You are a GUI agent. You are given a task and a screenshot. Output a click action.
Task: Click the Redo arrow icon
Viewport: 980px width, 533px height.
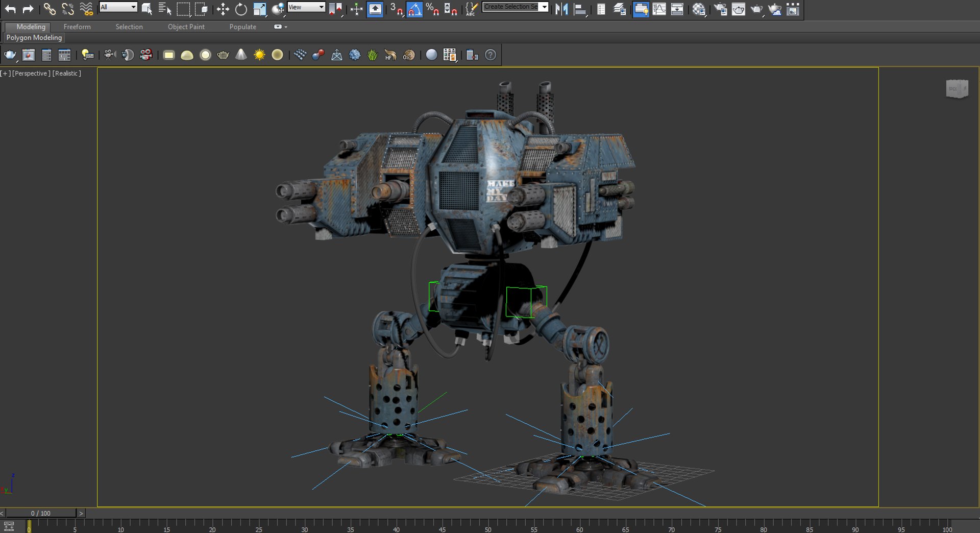[28, 9]
